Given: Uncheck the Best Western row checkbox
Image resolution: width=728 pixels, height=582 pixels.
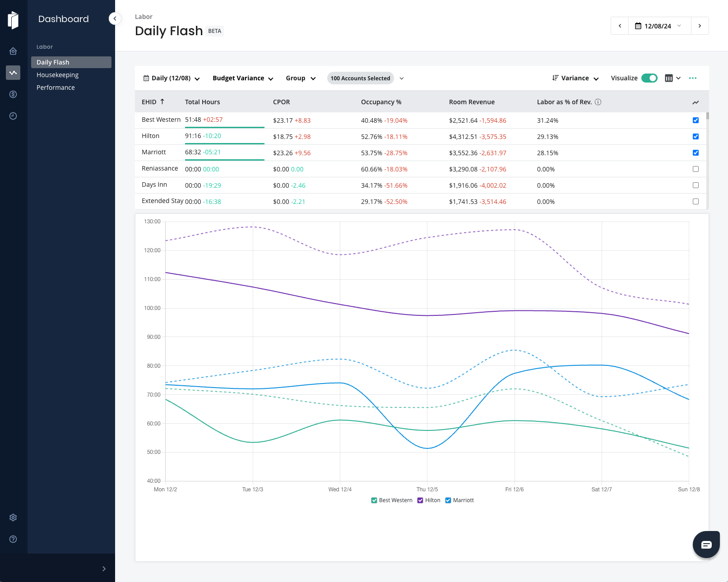Looking at the screenshot, I should (696, 120).
